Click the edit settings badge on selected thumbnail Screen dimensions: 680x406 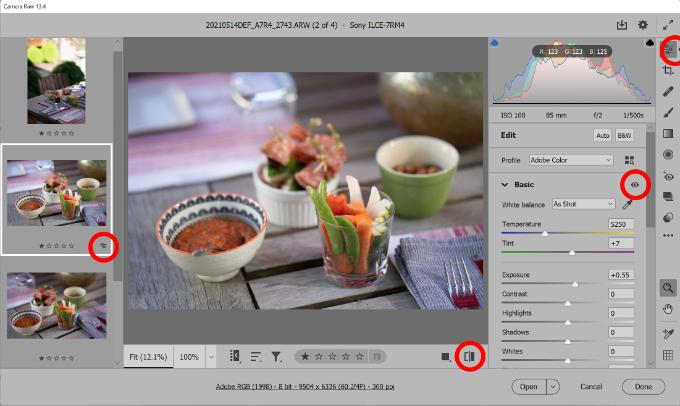tap(103, 246)
